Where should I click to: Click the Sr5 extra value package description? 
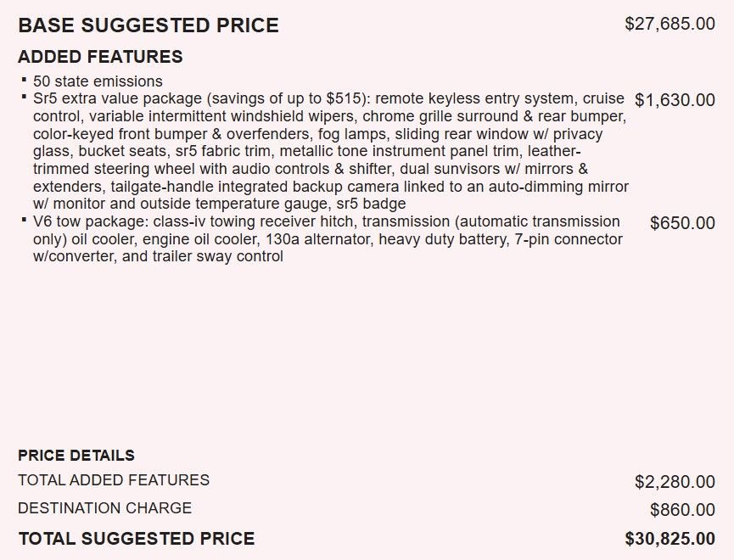click(x=331, y=151)
